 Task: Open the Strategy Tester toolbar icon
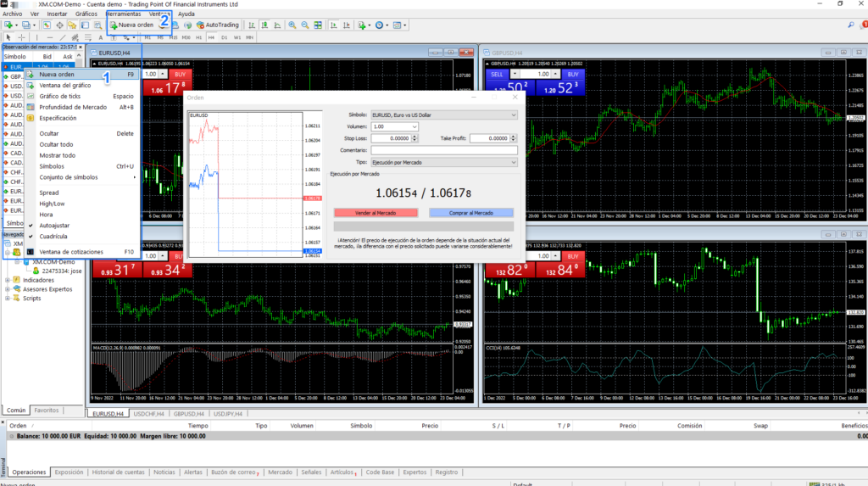[x=97, y=25]
